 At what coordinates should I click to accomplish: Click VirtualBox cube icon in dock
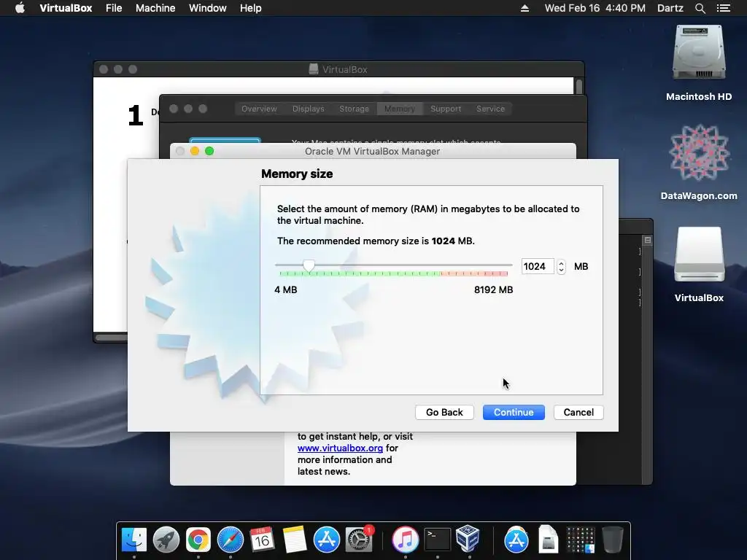click(468, 538)
